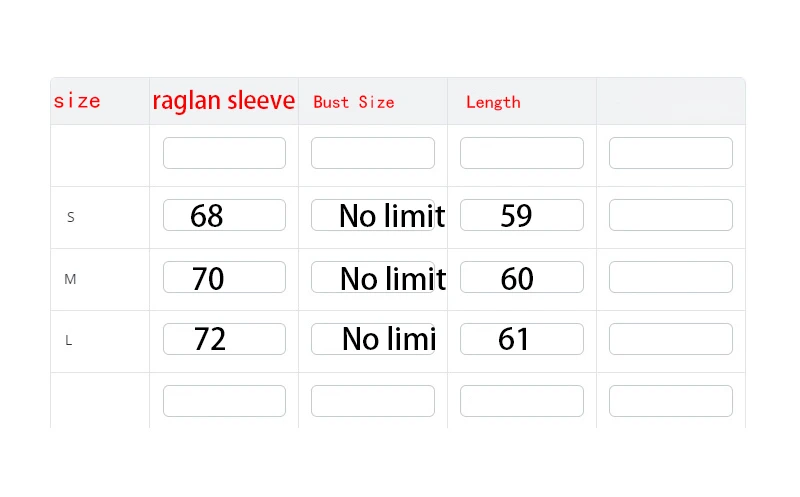This screenshot has width=800, height=497.
Task: Focus the Length field showing 61
Action: [x=521, y=339]
